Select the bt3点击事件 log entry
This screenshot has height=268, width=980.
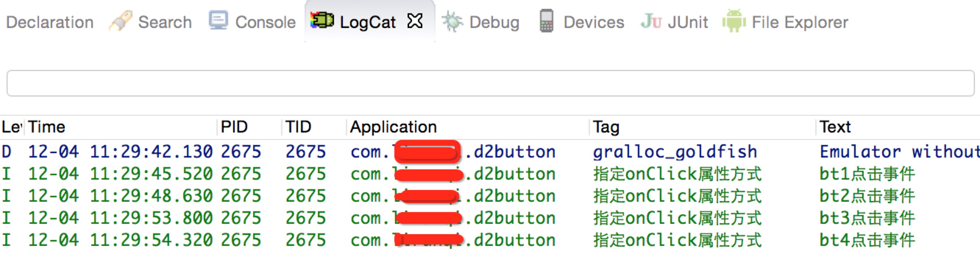click(867, 218)
